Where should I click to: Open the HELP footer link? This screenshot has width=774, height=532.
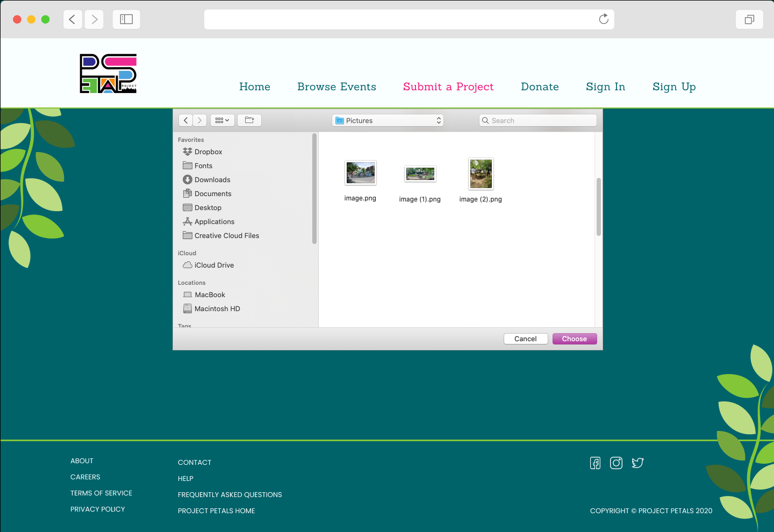click(185, 479)
